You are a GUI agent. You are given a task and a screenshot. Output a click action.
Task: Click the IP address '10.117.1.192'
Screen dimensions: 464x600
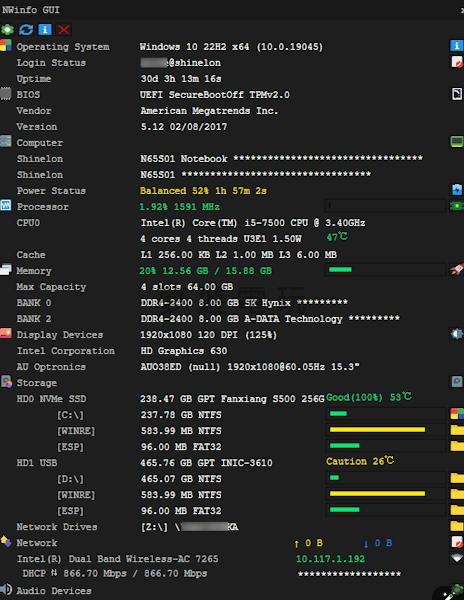point(330,559)
